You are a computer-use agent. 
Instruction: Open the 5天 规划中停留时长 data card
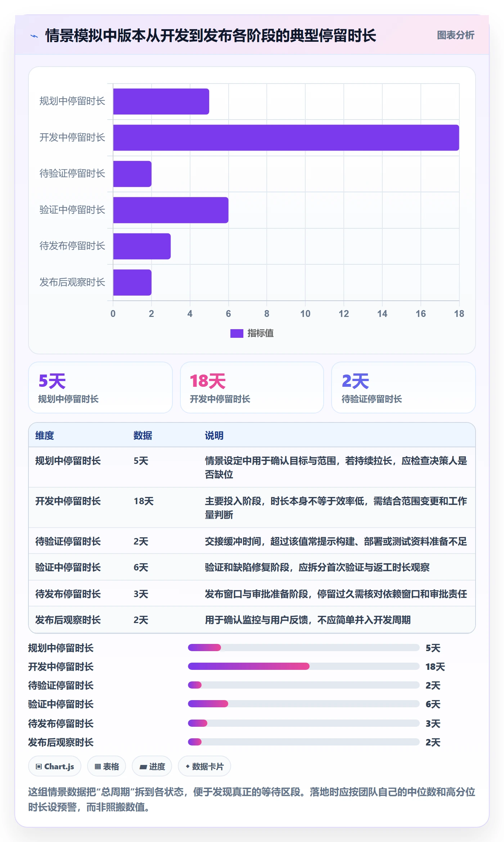(x=100, y=388)
